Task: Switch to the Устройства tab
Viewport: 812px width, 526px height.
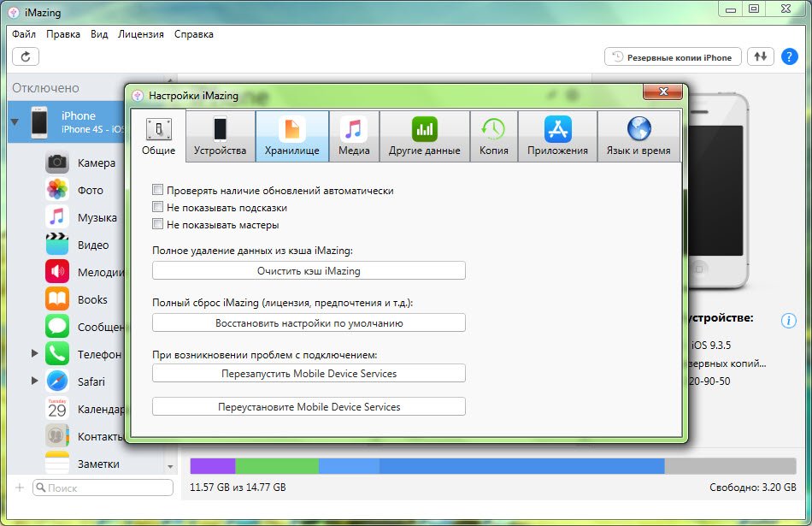Action: click(x=220, y=136)
